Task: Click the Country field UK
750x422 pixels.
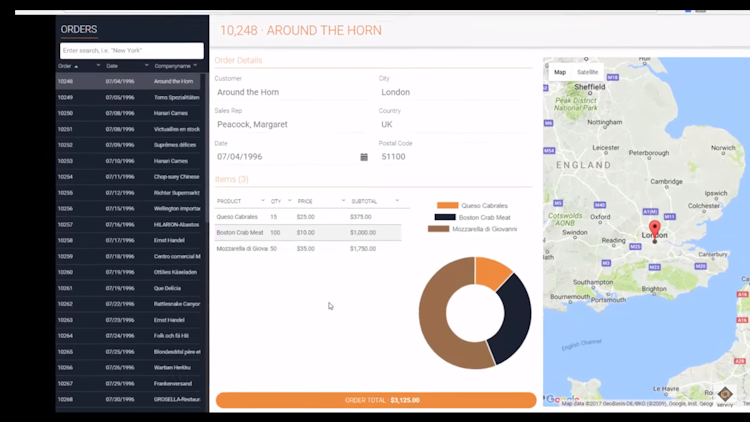Action: [x=455, y=124]
